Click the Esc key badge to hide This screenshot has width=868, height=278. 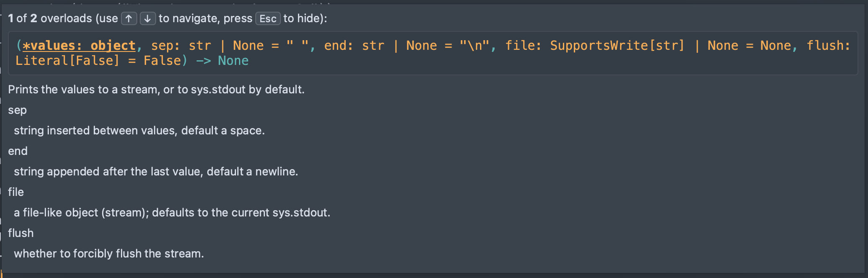[268, 18]
